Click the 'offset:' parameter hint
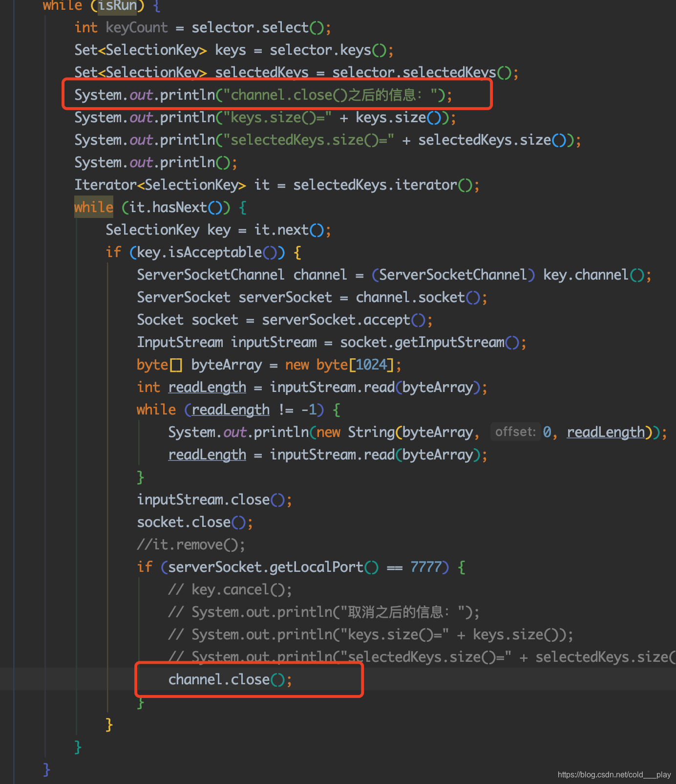Image resolution: width=676 pixels, height=784 pixels. pyautogui.click(x=515, y=432)
